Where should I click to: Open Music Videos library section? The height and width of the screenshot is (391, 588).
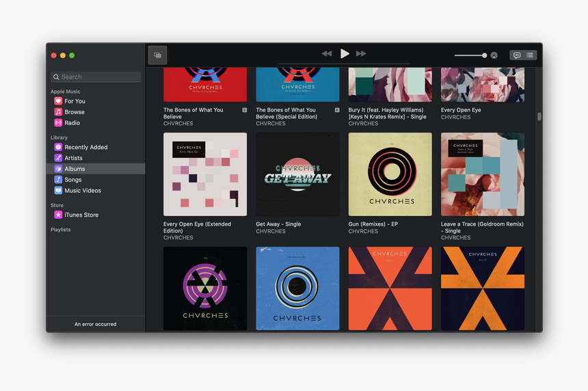[x=96, y=191]
